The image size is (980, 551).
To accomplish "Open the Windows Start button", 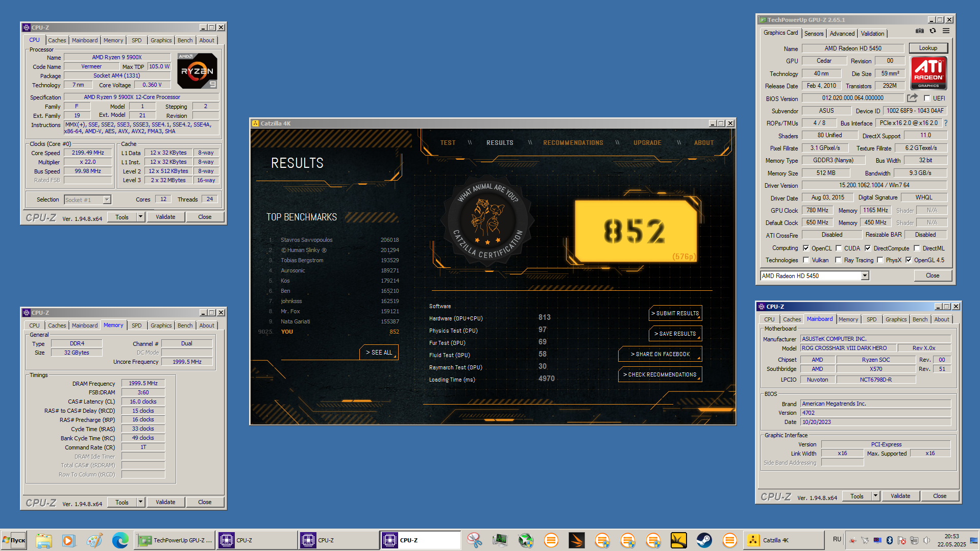I will (14, 540).
